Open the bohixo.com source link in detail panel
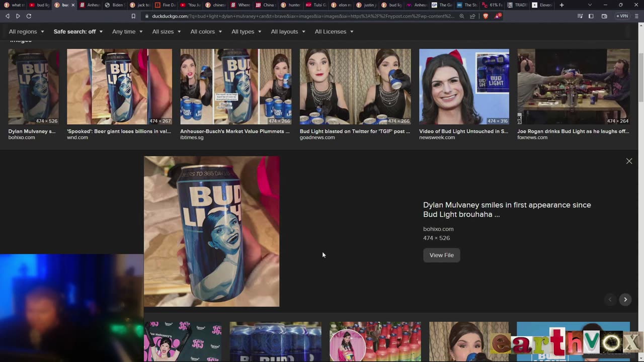 point(438,229)
